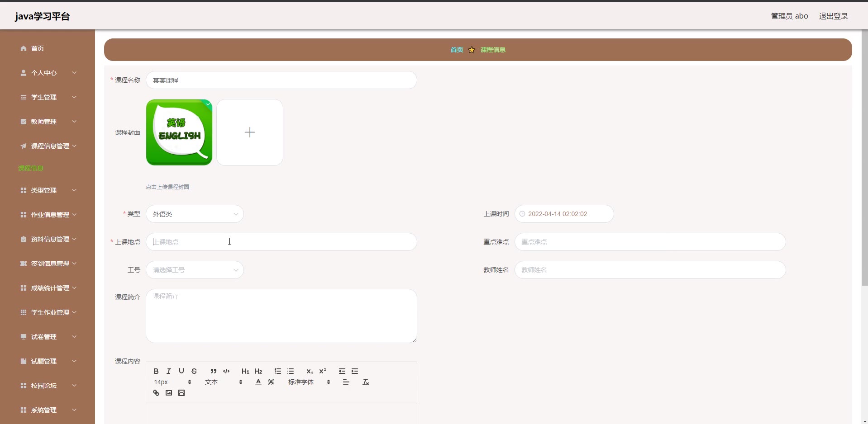Open 校园论坛 in the sidebar
The image size is (868, 424).
coord(48,386)
